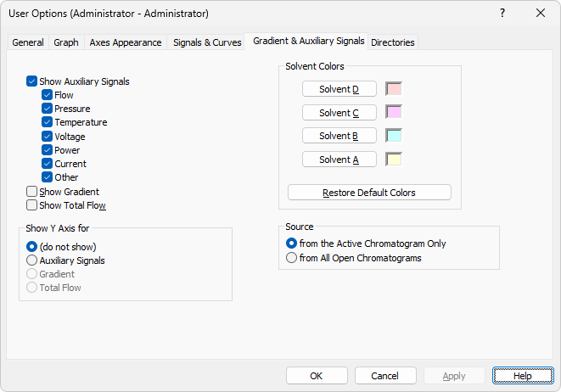
Task: Open the Graph tab
Action: (66, 42)
